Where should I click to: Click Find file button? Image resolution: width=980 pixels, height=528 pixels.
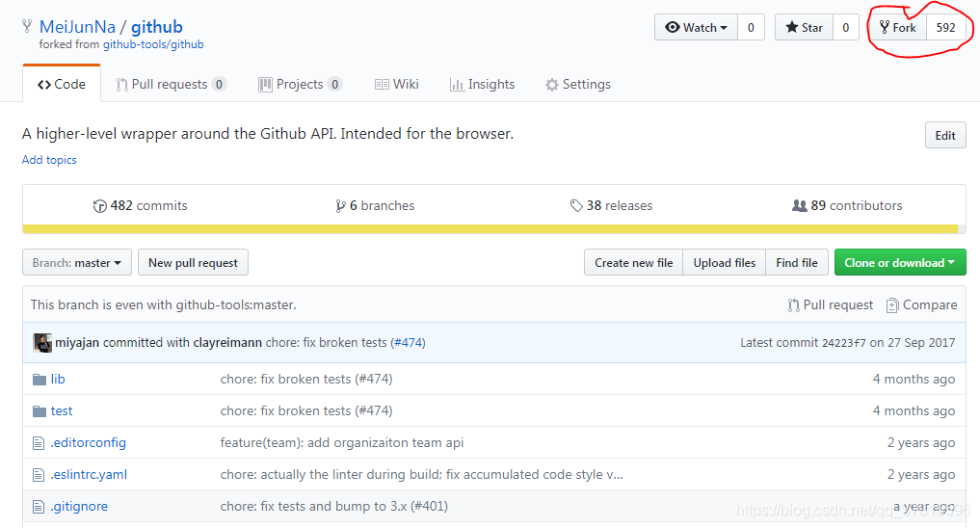[x=797, y=262]
